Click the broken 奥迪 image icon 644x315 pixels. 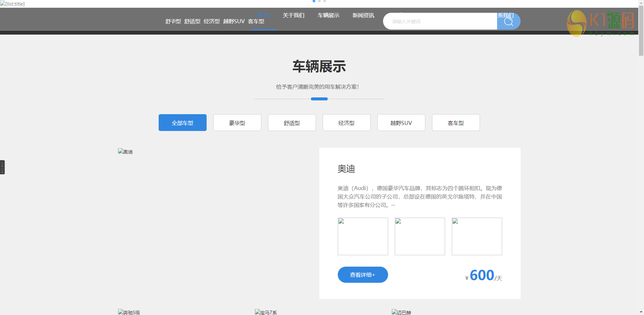point(125,151)
